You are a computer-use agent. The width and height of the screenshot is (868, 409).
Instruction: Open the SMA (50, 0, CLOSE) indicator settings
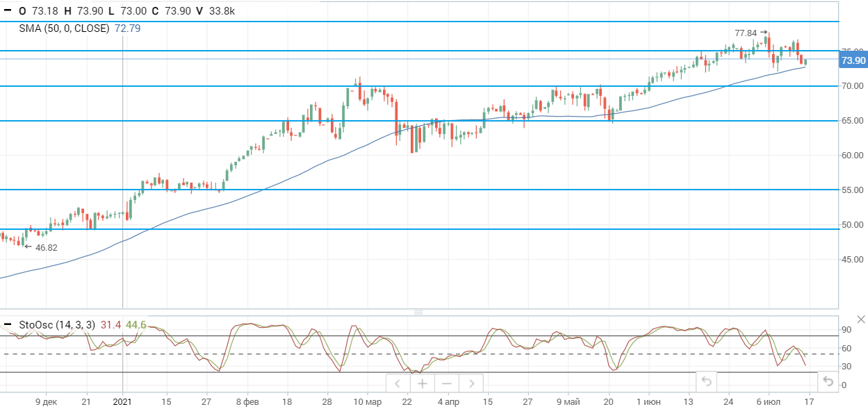(x=64, y=29)
